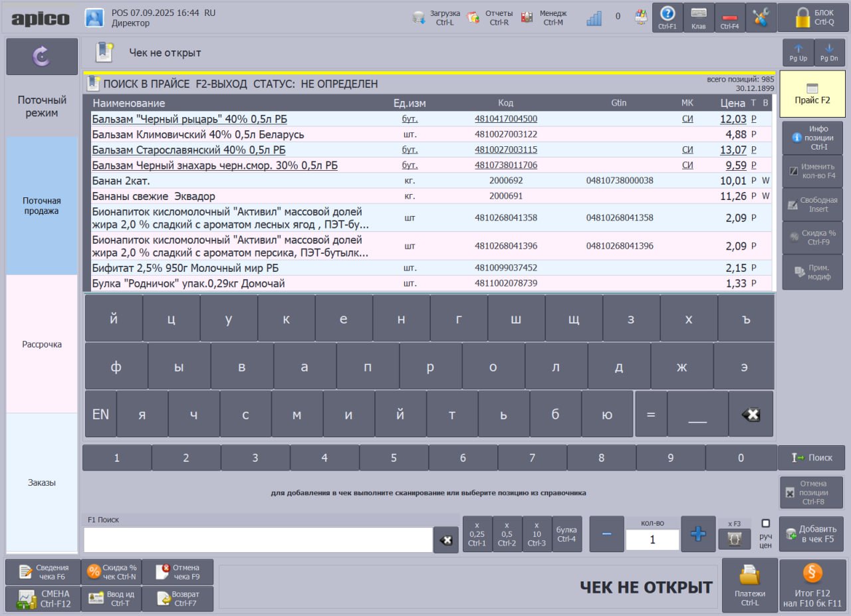The width and height of the screenshot is (851, 616).
Task: Click the purple back arrow button
Action: 42,56
